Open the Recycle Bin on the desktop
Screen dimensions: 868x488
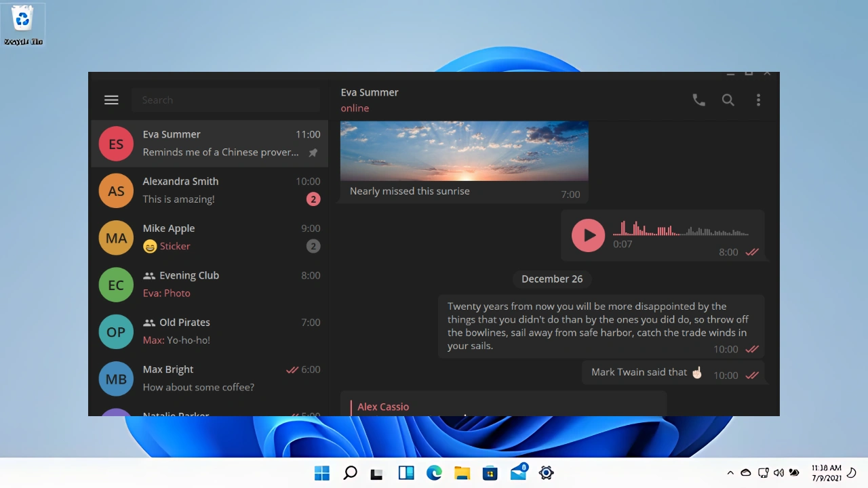[23, 24]
